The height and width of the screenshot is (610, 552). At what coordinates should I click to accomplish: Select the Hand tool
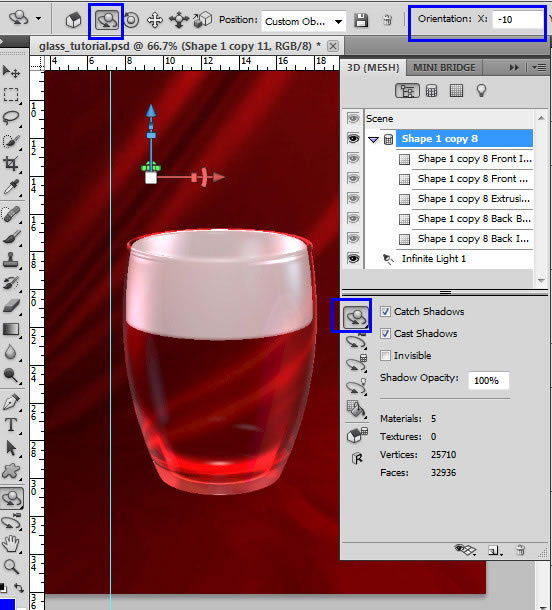tap(11, 544)
